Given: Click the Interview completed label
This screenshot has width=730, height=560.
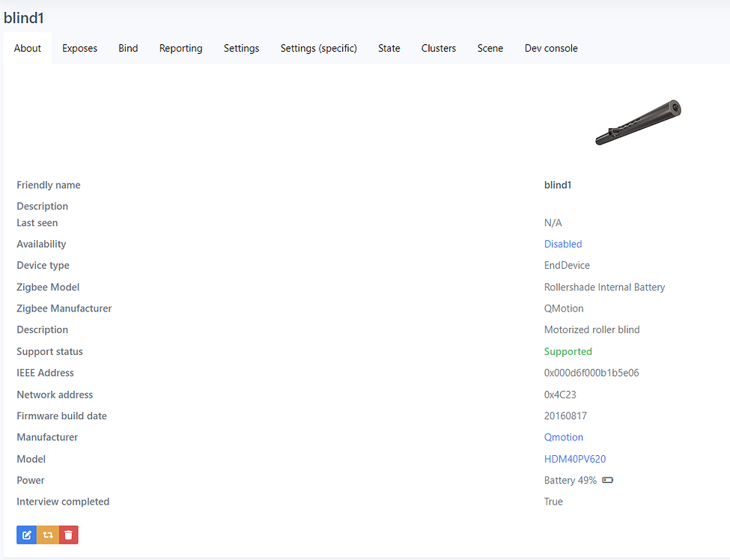Looking at the screenshot, I should coord(63,502).
